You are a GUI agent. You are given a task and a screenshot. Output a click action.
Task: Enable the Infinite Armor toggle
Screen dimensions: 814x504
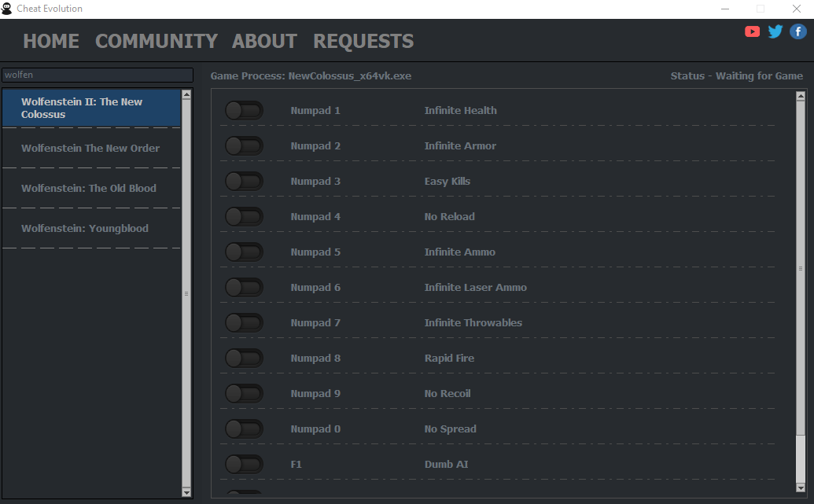244,146
